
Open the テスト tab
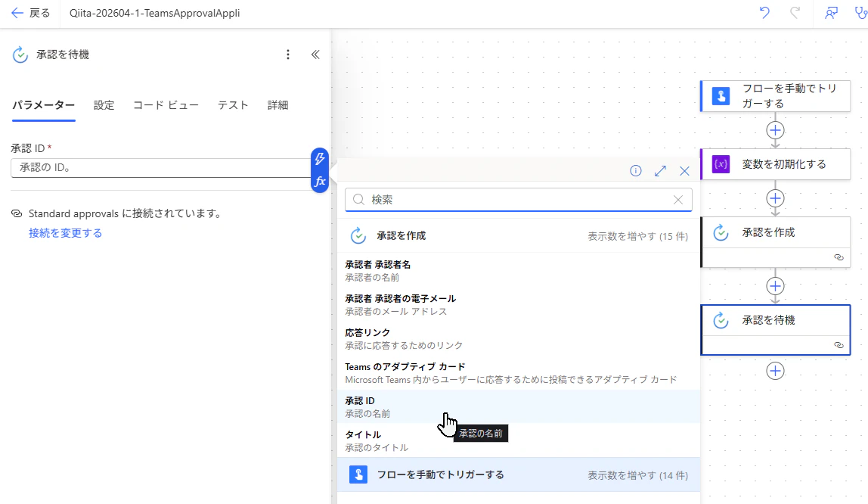pyautogui.click(x=233, y=105)
